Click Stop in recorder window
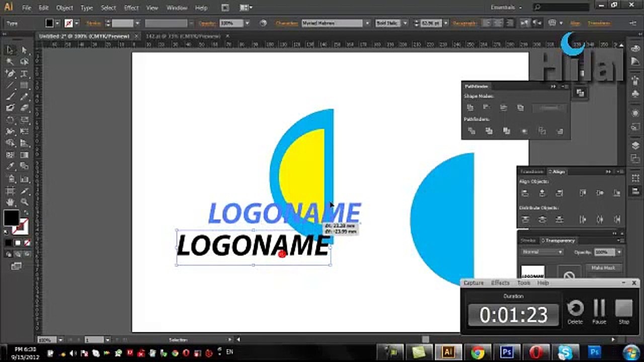 click(624, 312)
